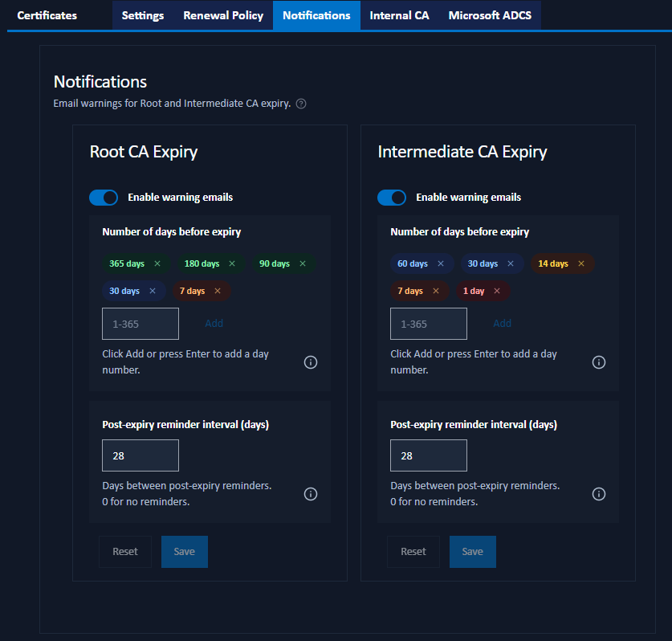The image size is (672, 641).
Task: Click Add in Root CA Expiry
Action: coord(214,324)
